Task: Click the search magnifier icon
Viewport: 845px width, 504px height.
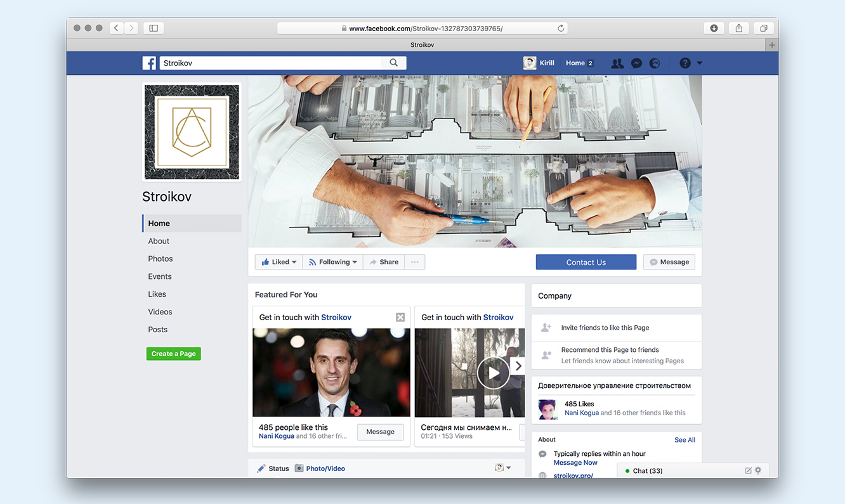Action: pos(394,63)
